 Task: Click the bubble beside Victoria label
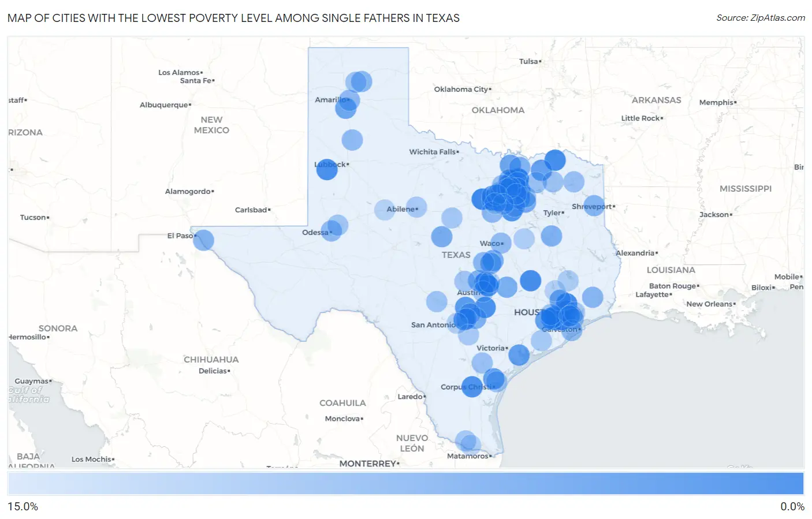point(519,355)
